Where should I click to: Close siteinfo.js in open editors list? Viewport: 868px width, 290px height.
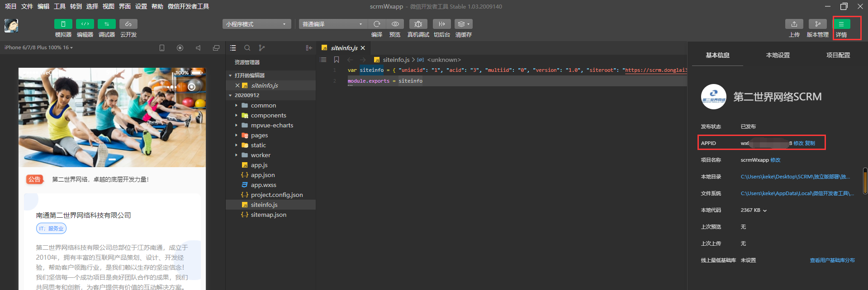[237, 85]
